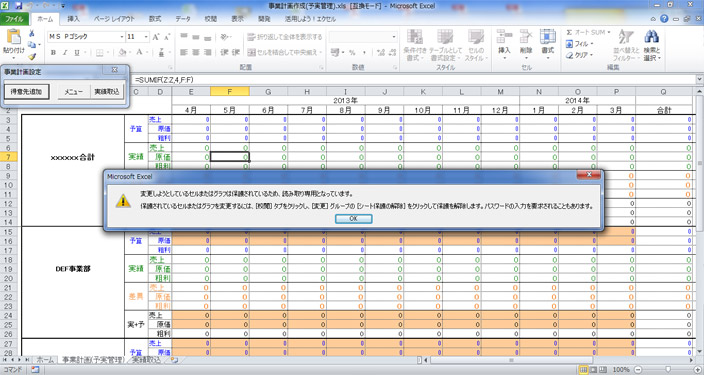Toggle Underline formatting
This screenshot has height=375, width=704.
coord(77,53)
